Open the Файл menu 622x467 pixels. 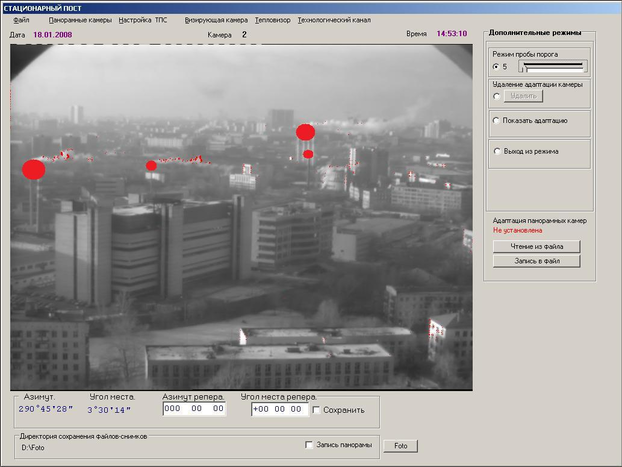tap(21, 20)
